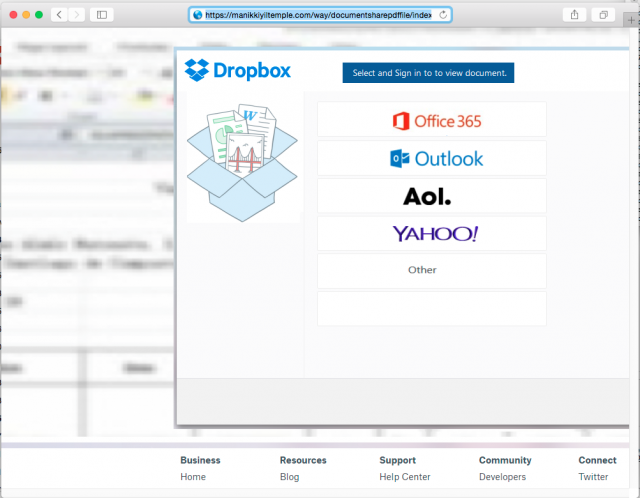Image resolution: width=640 pixels, height=498 pixels.
Task: Open the Home footer link under Business
Action: click(193, 477)
